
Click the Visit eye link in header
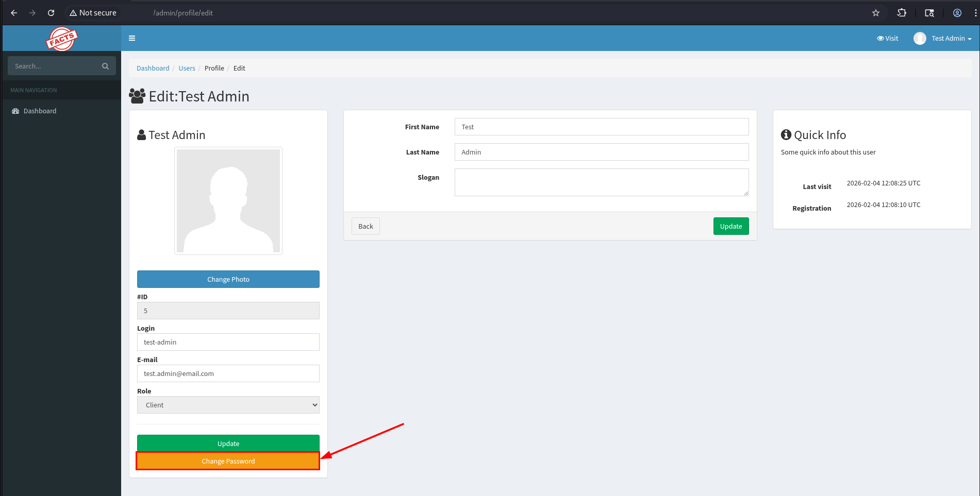(x=887, y=39)
